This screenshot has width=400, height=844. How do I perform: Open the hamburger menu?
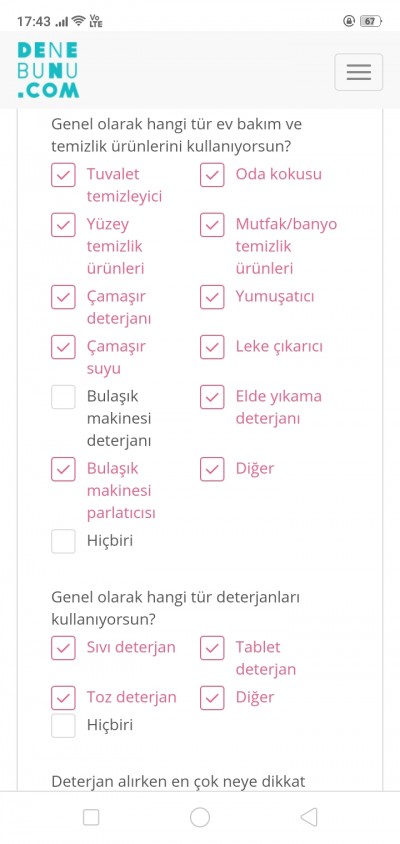click(359, 72)
